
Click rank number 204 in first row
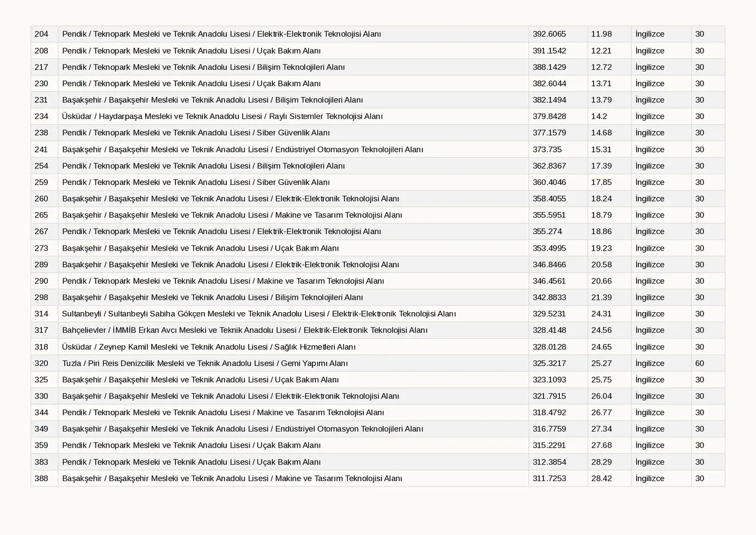(41, 34)
